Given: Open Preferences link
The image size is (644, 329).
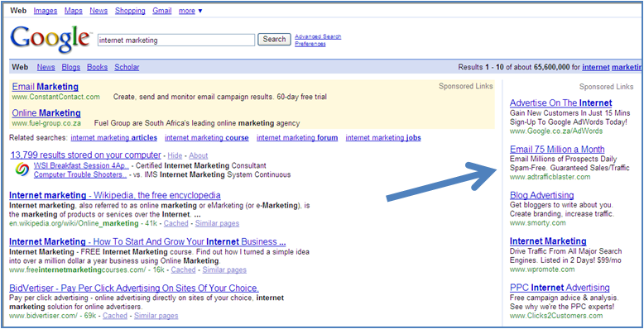Looking at the screenshot, I should (310, 44).
